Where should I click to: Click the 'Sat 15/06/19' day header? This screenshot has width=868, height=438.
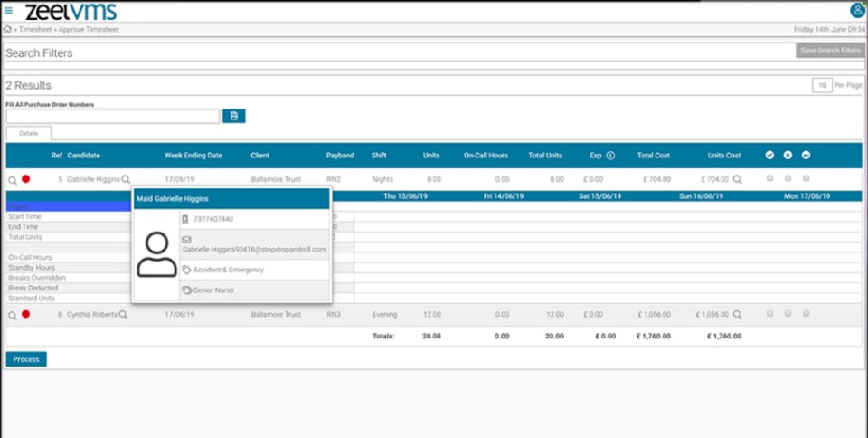[x=601, y=196]
